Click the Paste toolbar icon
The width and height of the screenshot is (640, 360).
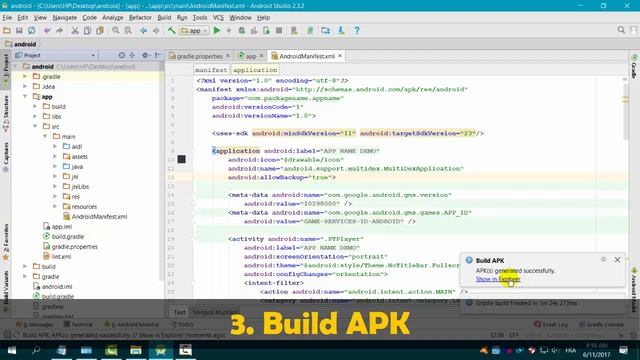click(100, 31)
